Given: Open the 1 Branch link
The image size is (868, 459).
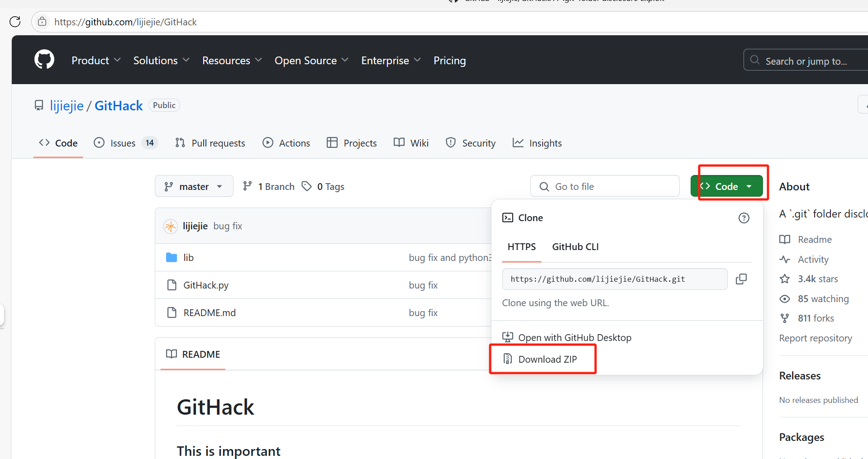Looking at the screenshot, I should click(x=269, y=186).
